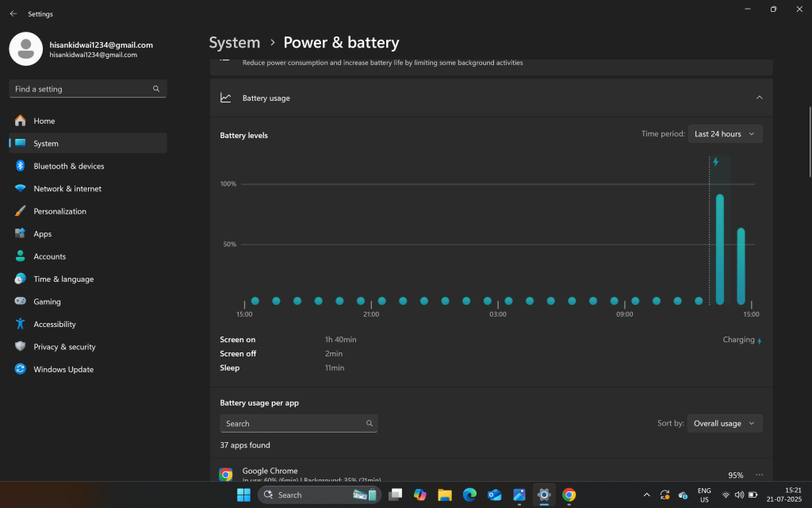Collapse the Battery usage section

760,98
